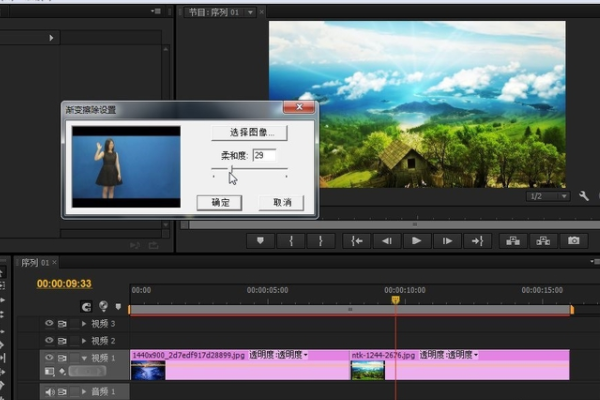Play the program monitor sequence
Image resolution: width=600 pixels, height=400 pixels.
[417, 241]
